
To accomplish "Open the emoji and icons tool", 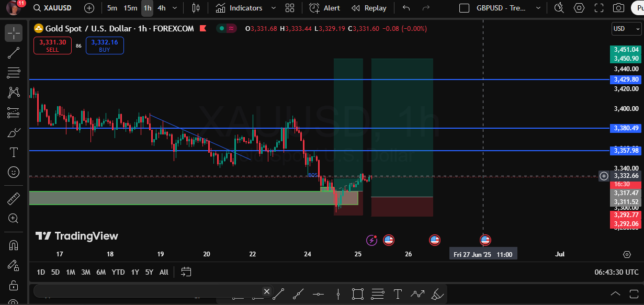I will 14,172.
